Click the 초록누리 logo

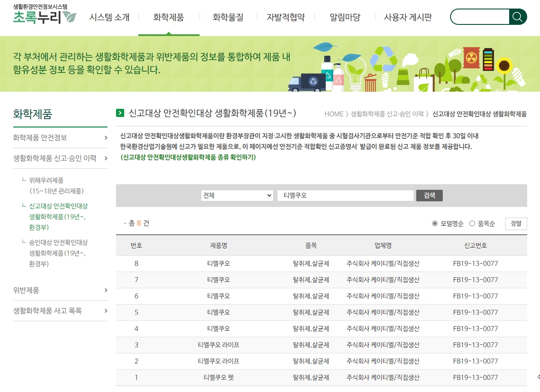pyautogui.click(x=45, y=15)
